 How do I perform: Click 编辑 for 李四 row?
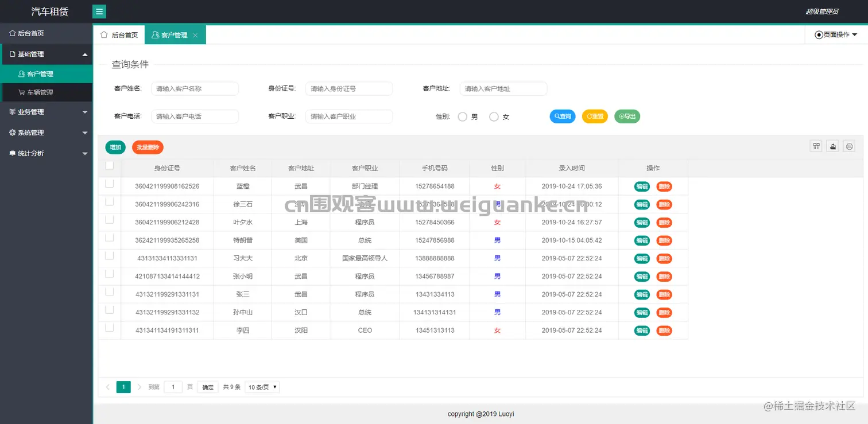point(642,330)
